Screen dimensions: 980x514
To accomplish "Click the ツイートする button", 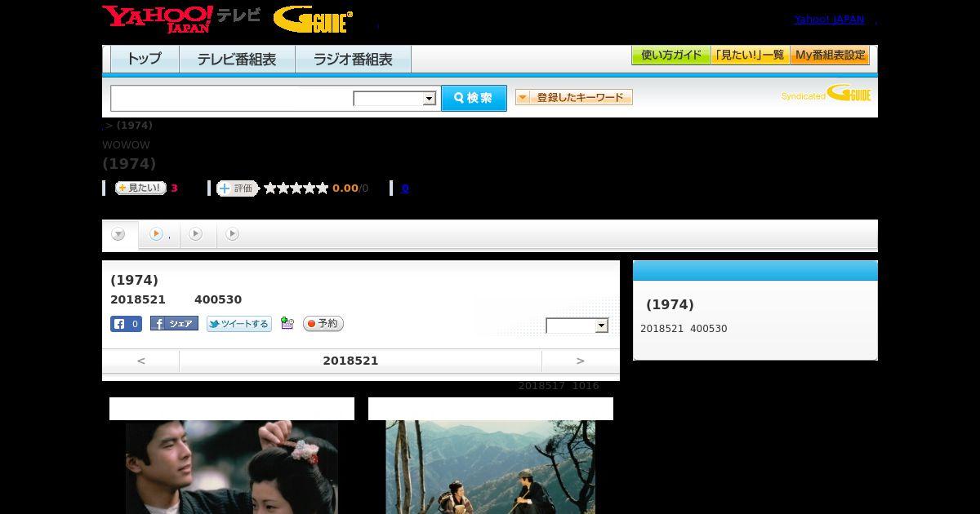I will pyautogui.click(x=238, y=324).
